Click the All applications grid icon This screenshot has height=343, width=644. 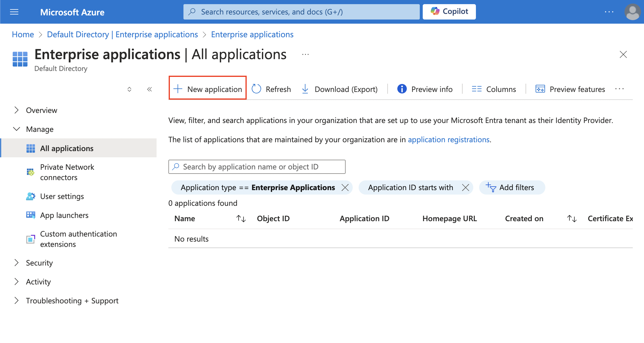[31, 148]
